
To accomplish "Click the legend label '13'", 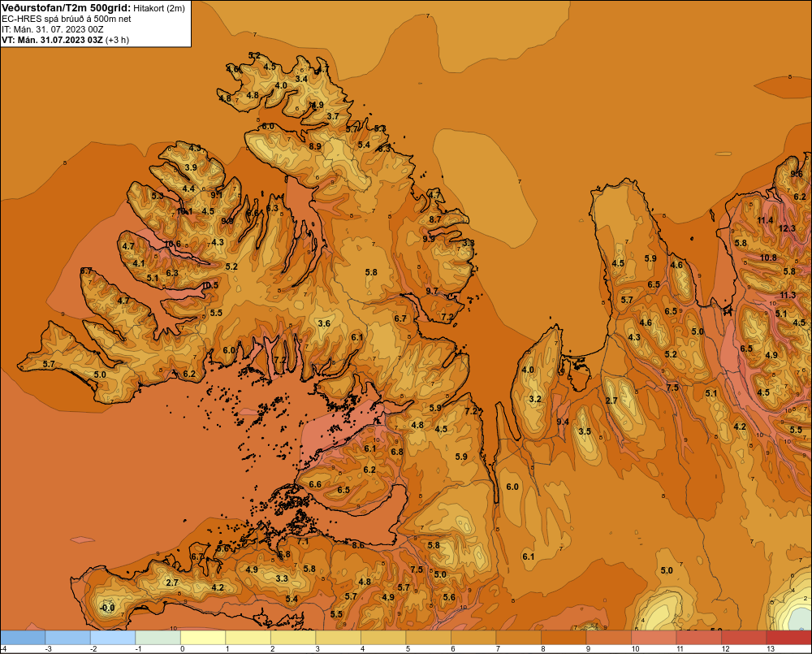I will coord(771,649).
